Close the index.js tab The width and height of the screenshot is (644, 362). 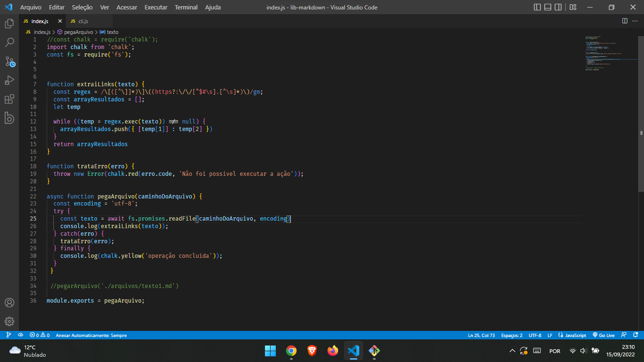[60, 21]
